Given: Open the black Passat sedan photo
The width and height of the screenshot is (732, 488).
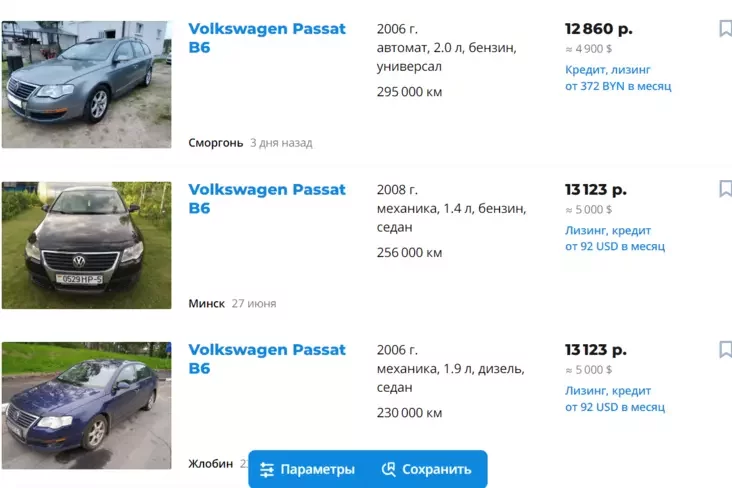Looking at the screenshot, I should (86, 245).
